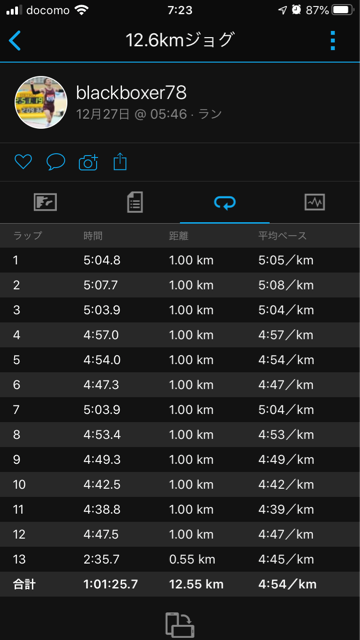Tap the battery indicator in status bar
Viewport: 360px width, 640px height.
coord(343,10)
